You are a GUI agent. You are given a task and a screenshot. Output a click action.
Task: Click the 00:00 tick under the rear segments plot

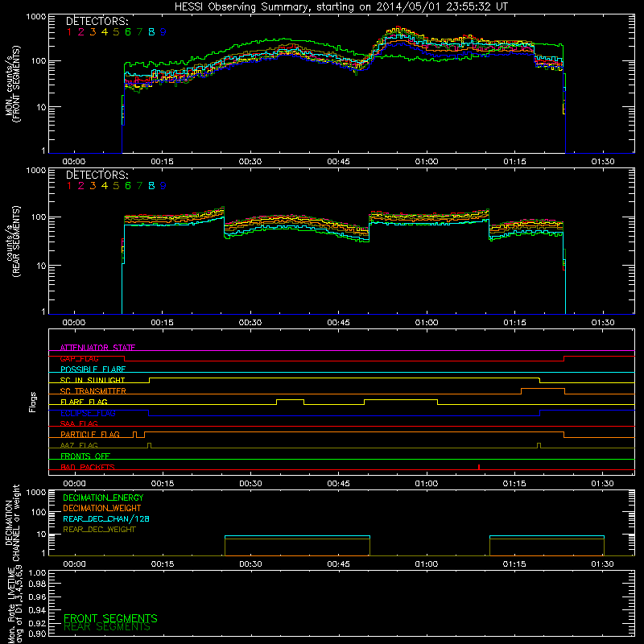[74, 323]
